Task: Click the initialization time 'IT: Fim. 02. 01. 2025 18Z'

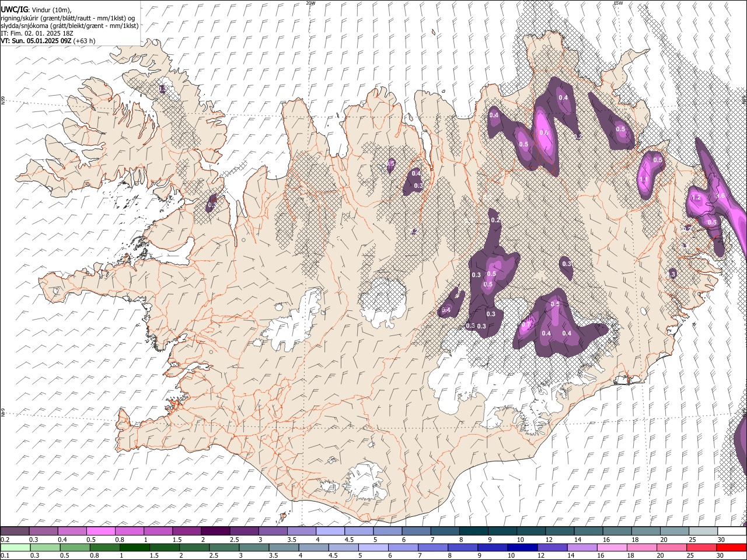Action: click(x=37, y=33)
